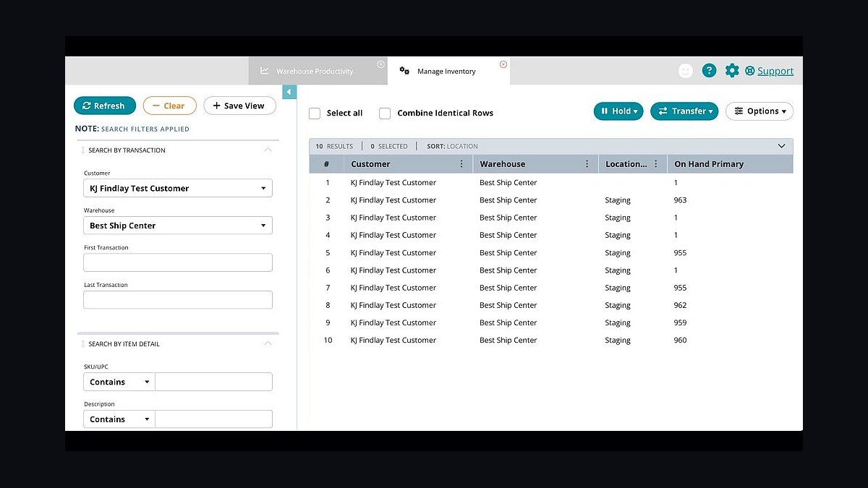Click the row number 6 cell
The image size is (868, 488).
[328, 270]
